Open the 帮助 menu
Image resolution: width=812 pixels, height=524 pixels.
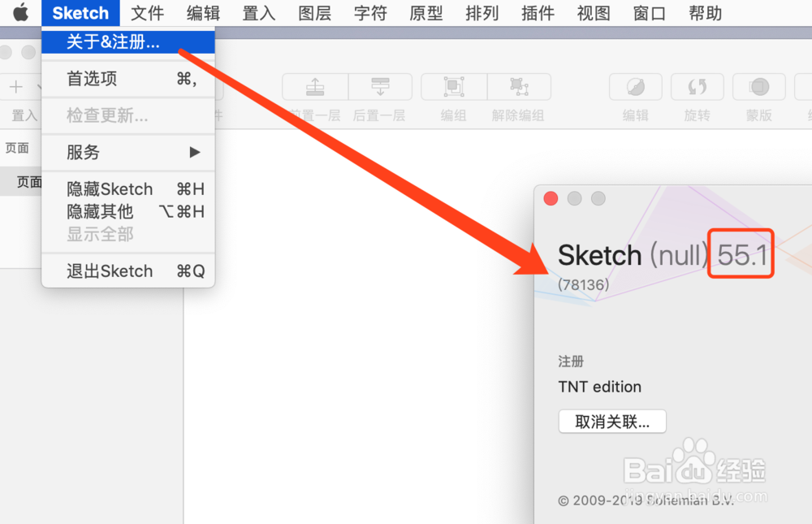[706, 13]
